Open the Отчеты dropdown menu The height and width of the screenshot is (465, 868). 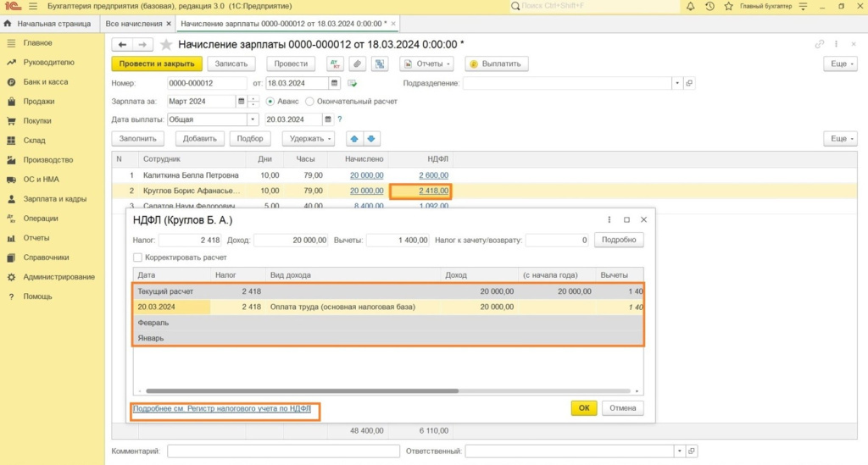426,64
